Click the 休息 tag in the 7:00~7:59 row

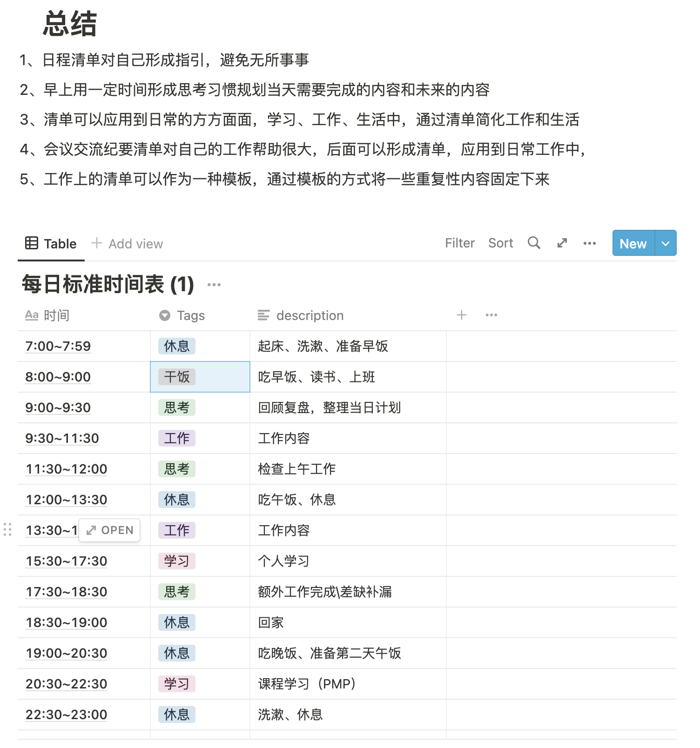[177, 346]
